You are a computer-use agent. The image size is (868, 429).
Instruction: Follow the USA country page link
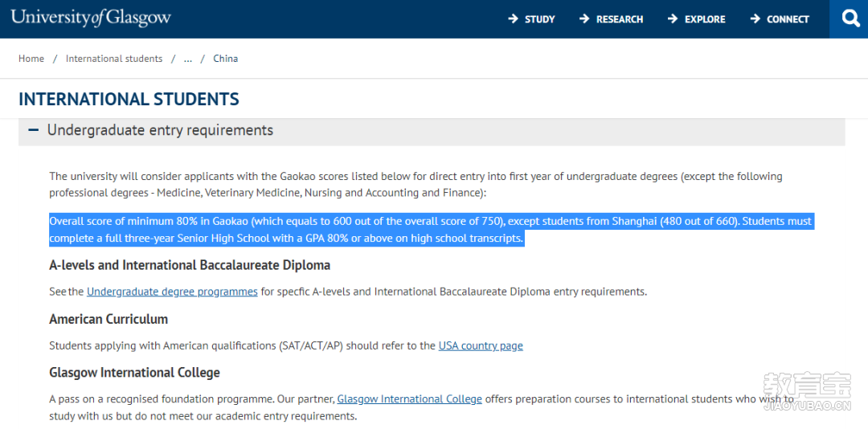(481, 345)
